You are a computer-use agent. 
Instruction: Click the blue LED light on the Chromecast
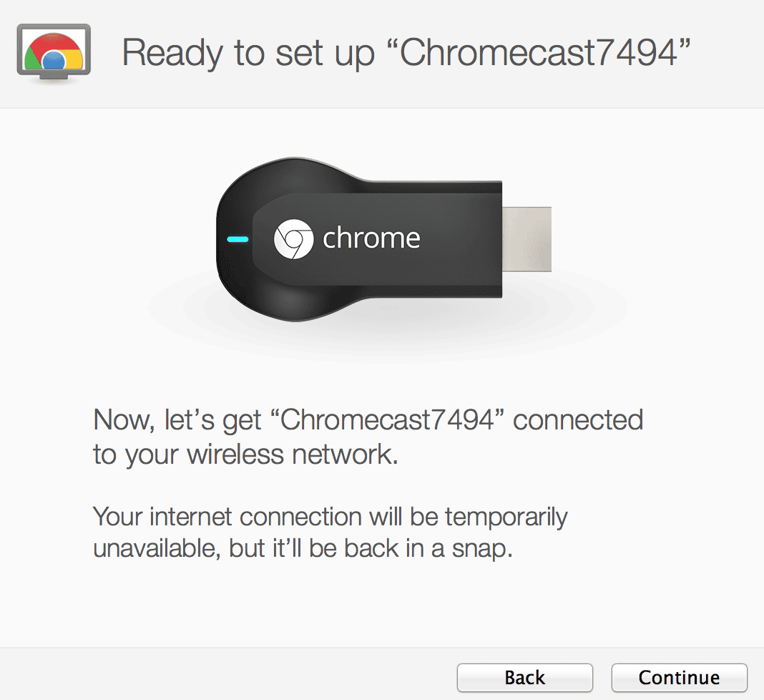[237, 239]
